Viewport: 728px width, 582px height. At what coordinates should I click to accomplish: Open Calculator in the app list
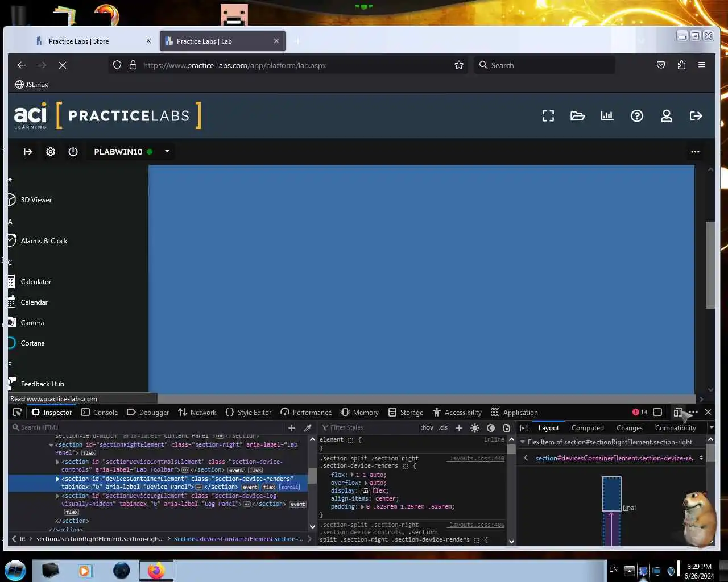coord(30,282)
